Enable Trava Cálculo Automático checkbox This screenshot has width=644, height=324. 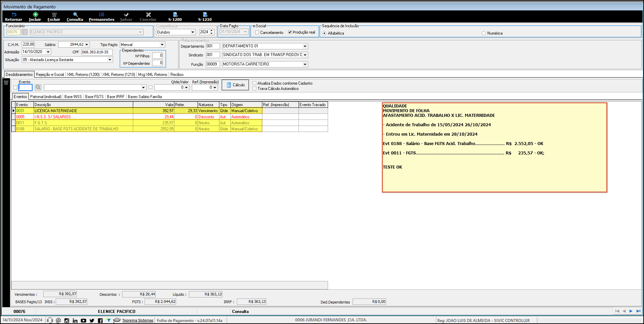click(255, 89)
